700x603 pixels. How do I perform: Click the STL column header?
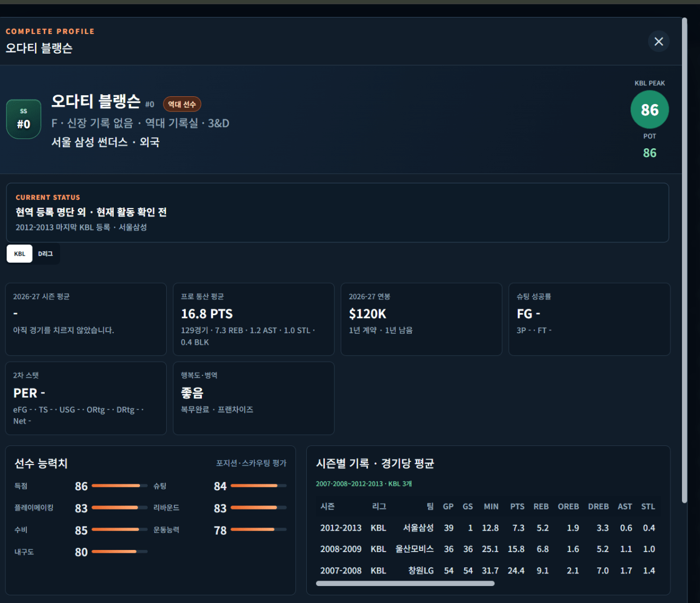coord(648,507)
